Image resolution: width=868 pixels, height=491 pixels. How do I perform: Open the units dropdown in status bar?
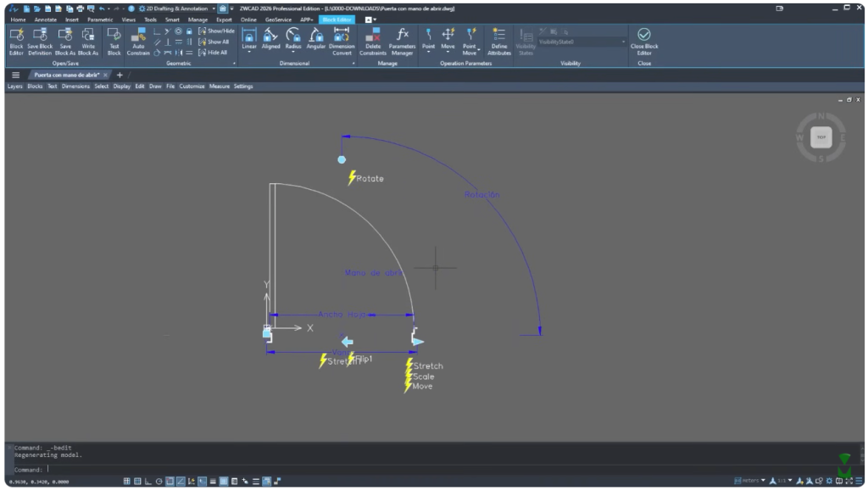coord(763,481)
